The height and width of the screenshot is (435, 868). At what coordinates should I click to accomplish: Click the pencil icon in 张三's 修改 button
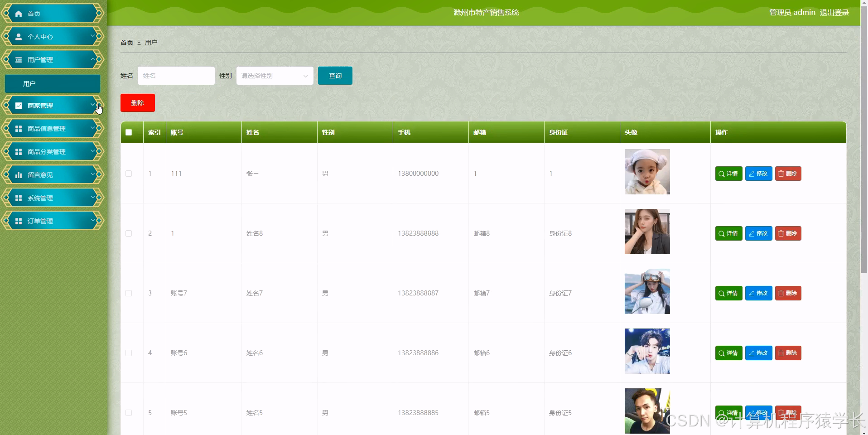point(752,174)
